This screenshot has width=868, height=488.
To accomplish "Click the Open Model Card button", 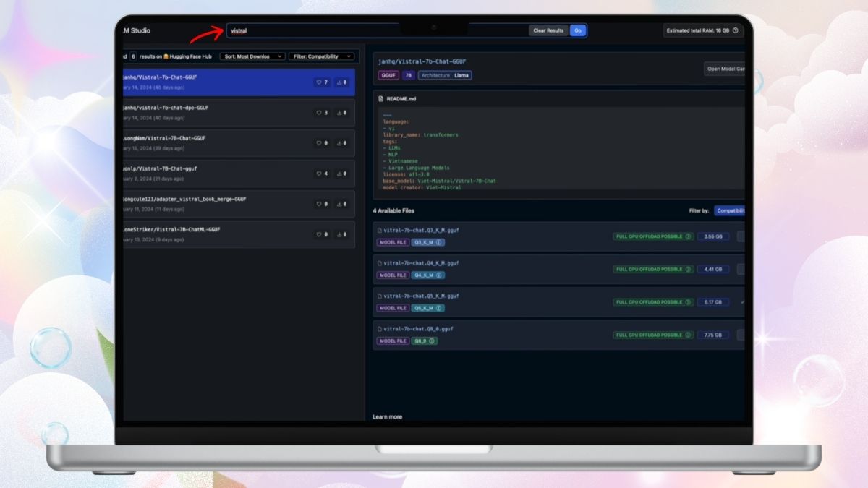I will [x=725, y=69].
